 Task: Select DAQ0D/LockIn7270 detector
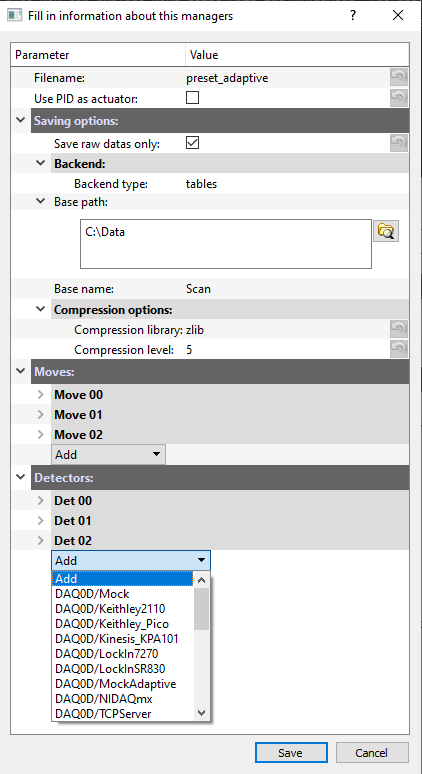pos(123,654)
